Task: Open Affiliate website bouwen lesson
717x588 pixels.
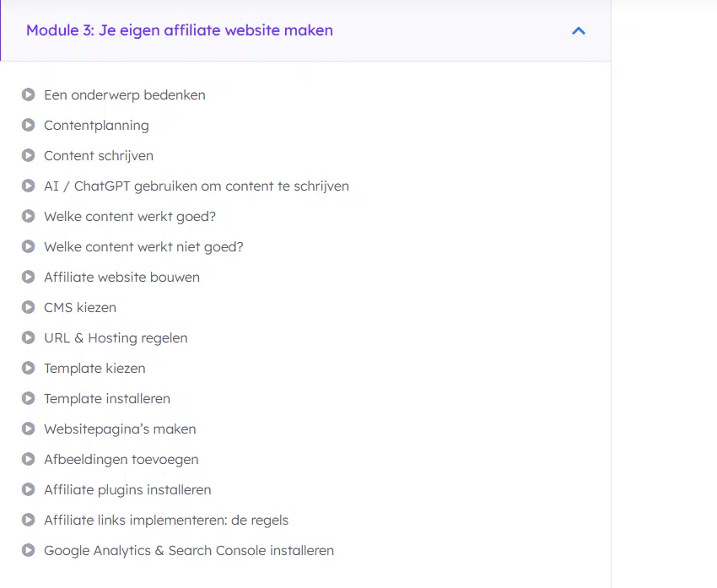Action: coord(121,277)
